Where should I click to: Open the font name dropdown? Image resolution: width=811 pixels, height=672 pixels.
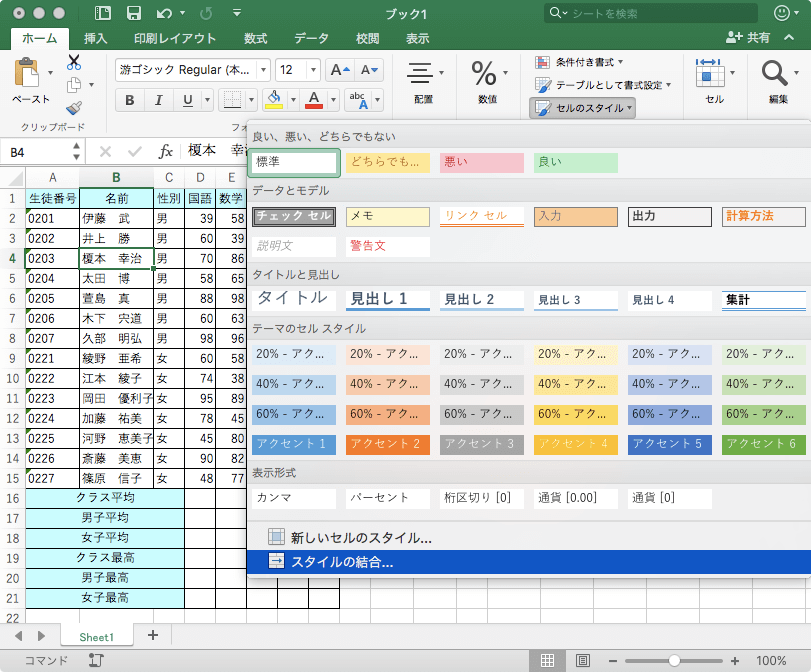pos(263,70)
